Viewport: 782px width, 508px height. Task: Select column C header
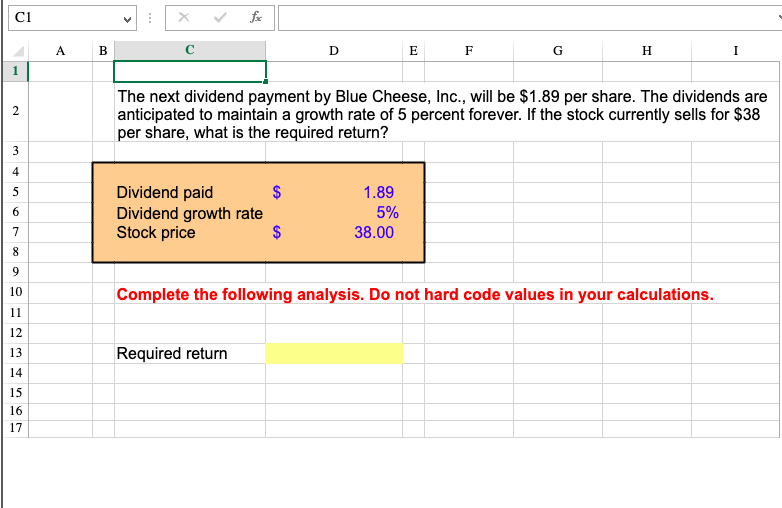pos(190,51)
